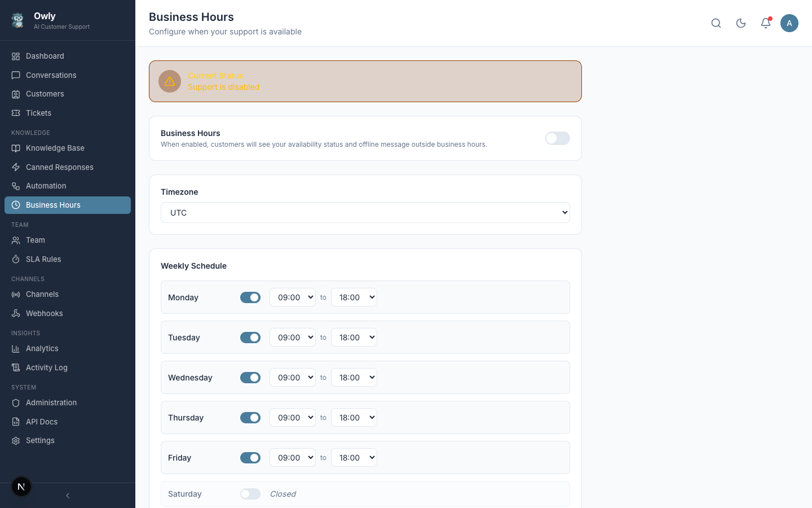Screen dimensions: 812x508
Task: Click the round N badge icon
Action: point(21,487)
